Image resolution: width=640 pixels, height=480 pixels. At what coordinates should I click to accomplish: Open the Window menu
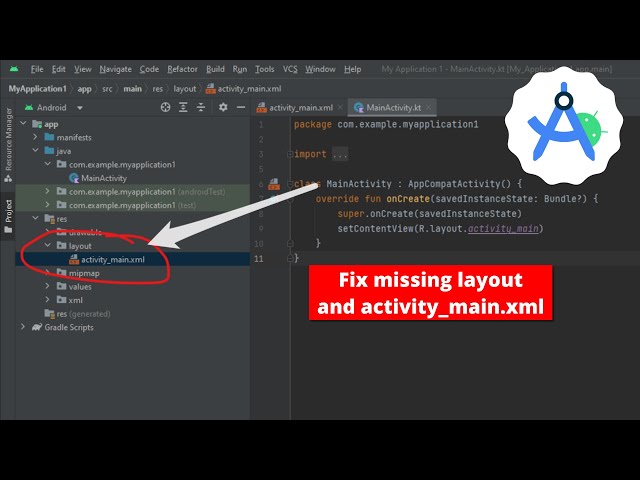click(x=320, y=69)
